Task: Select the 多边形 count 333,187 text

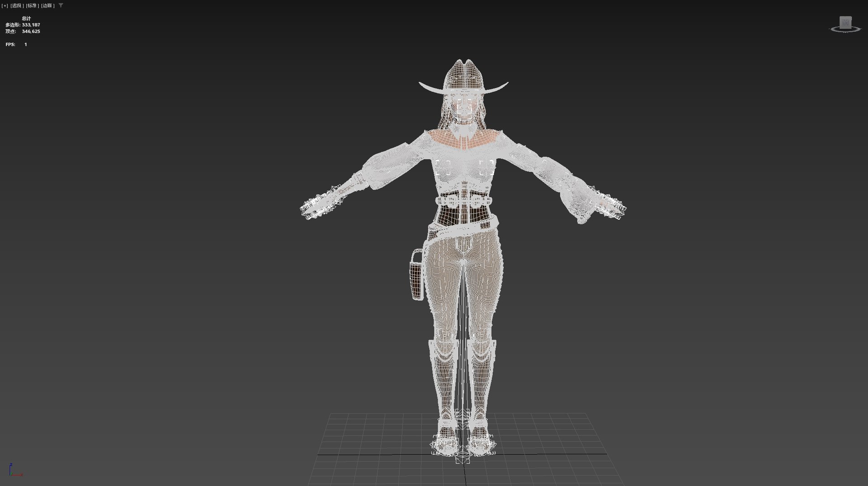Action: (x=31, y=25)
